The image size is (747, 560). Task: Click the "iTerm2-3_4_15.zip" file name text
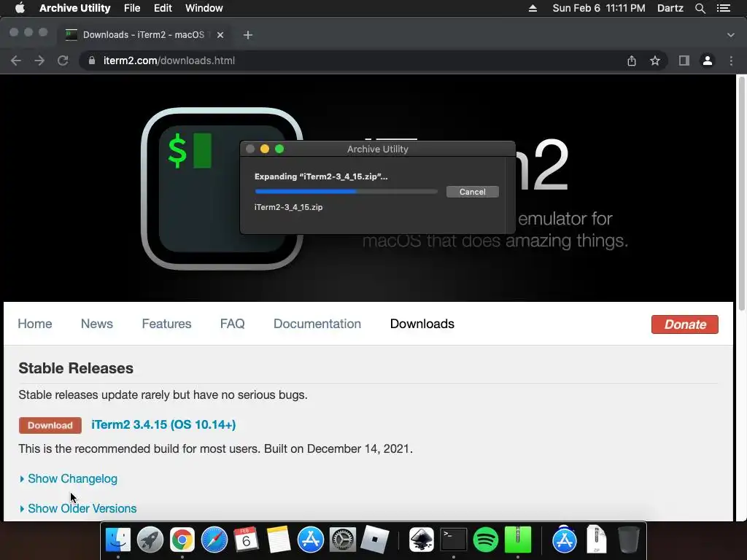point(288,207)
